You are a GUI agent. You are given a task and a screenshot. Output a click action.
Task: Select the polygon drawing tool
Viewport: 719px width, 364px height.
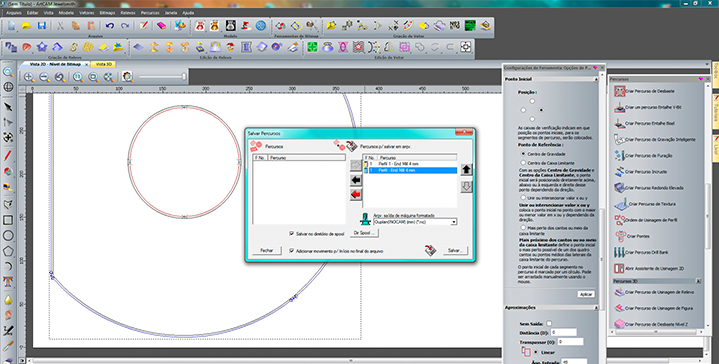(8, 251)
